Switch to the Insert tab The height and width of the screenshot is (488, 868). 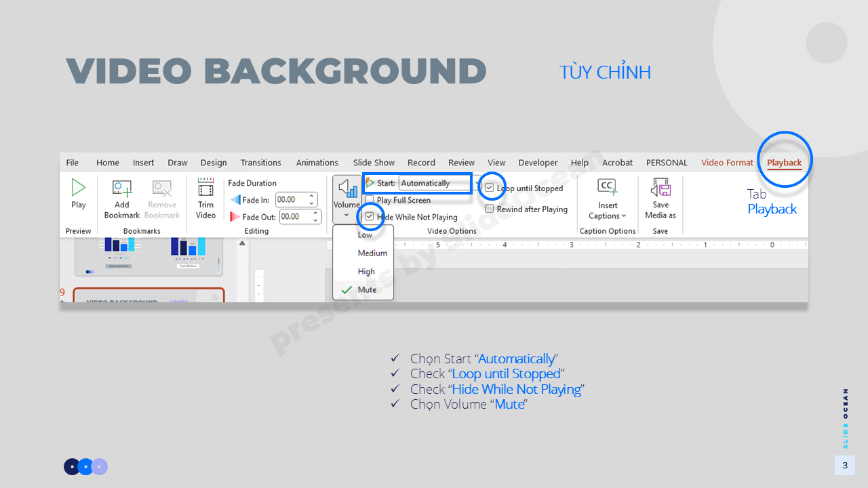144,163
